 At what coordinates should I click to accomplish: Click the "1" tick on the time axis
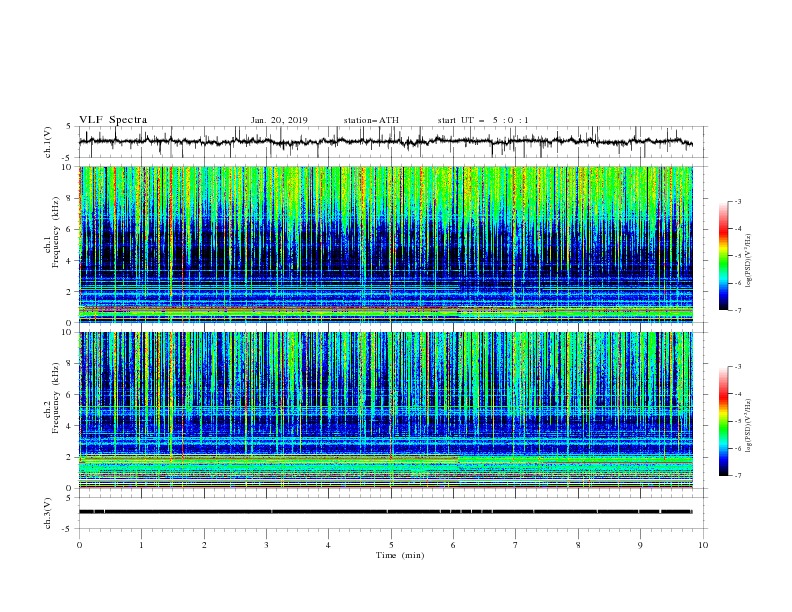click(141, 545)
